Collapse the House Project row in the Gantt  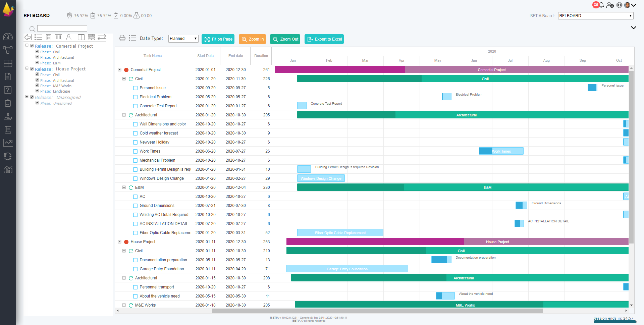pos(119,241)
